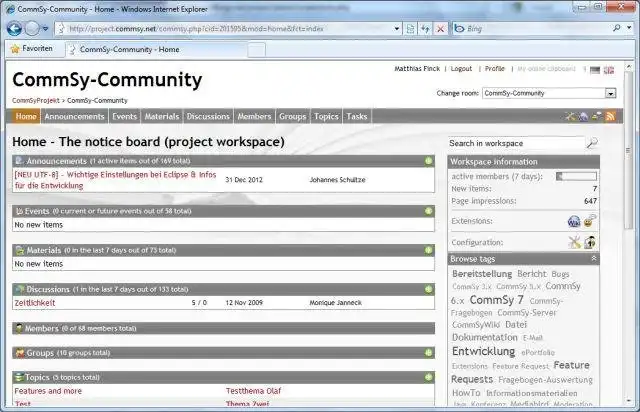Click the Logout link
The image size is (640, 412).
[461, 69]
